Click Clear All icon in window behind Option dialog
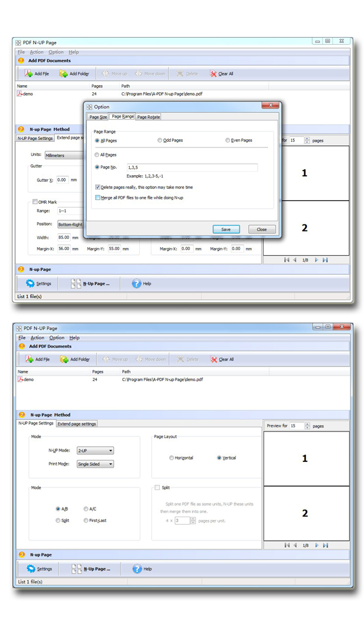This screenshot has height=633, width=364. (213, 73)
